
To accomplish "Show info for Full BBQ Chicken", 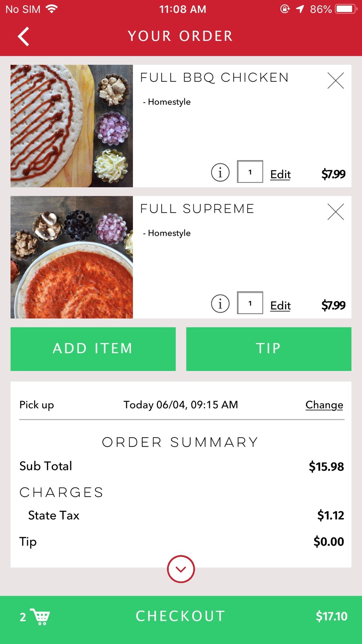I will coord(220,172).
